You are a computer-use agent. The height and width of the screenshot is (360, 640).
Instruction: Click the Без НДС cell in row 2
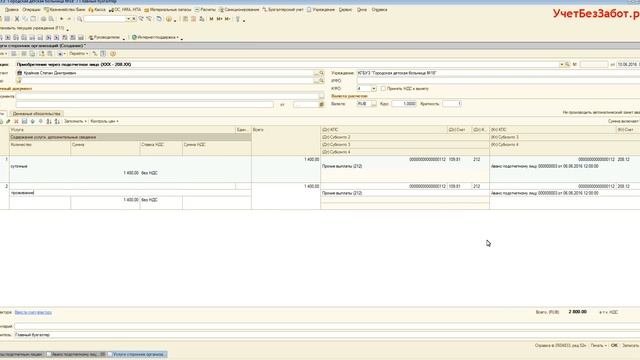click(x=161, y=200)
